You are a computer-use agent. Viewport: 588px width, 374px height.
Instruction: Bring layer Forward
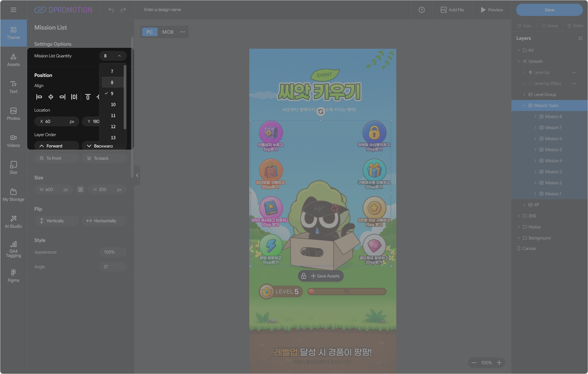coord(57,146)
